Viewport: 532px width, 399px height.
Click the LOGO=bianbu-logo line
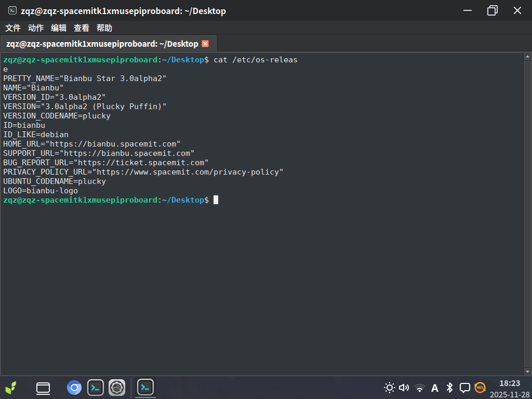[41, 191]
